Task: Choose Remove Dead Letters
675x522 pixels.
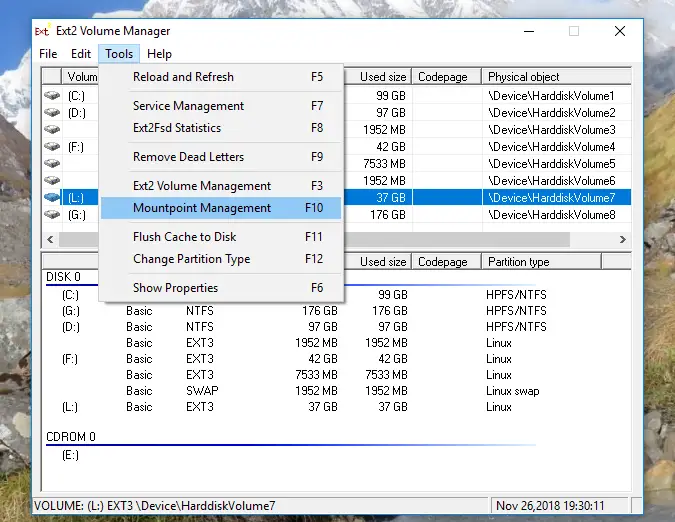Action: click(x=221, y=157)
